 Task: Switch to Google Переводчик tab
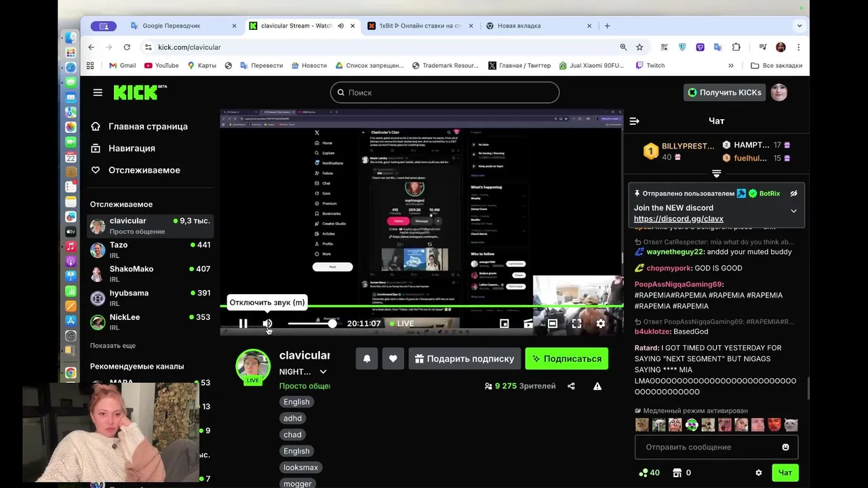pyautogui.click(x=183, y=26)
